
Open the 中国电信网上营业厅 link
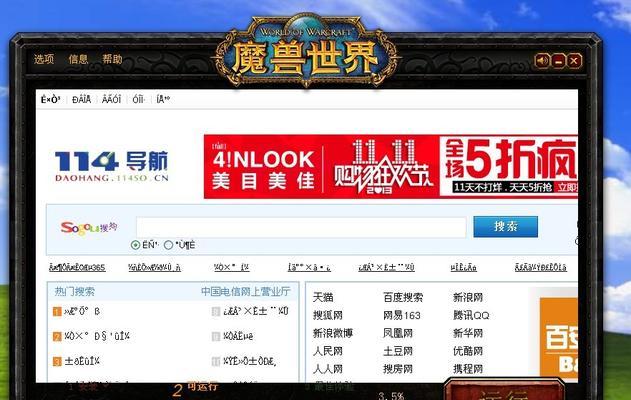click(x=245, y=291)
